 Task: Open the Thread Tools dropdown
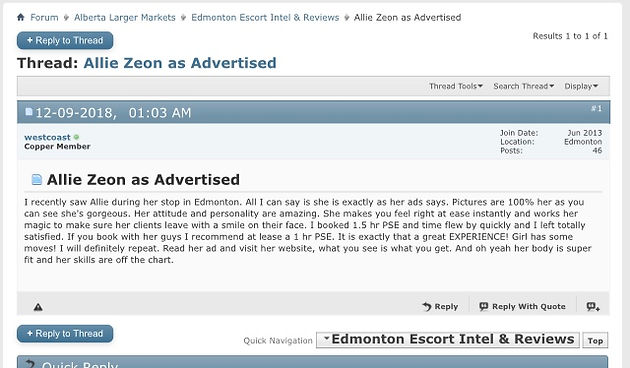456,86
